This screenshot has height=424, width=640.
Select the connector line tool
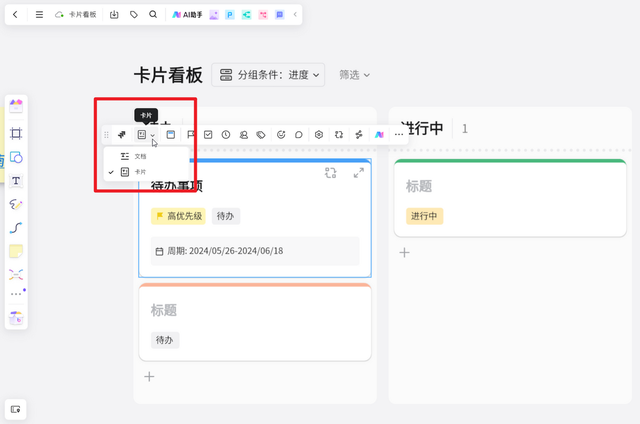click(x=16, y=227)
